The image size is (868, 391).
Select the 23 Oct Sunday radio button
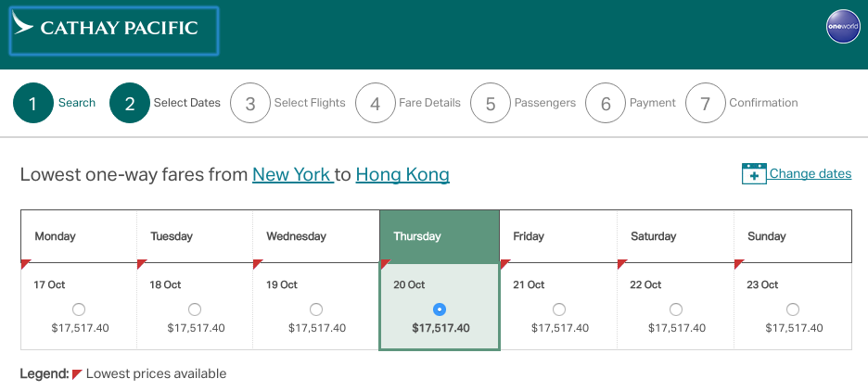point(793,309)
